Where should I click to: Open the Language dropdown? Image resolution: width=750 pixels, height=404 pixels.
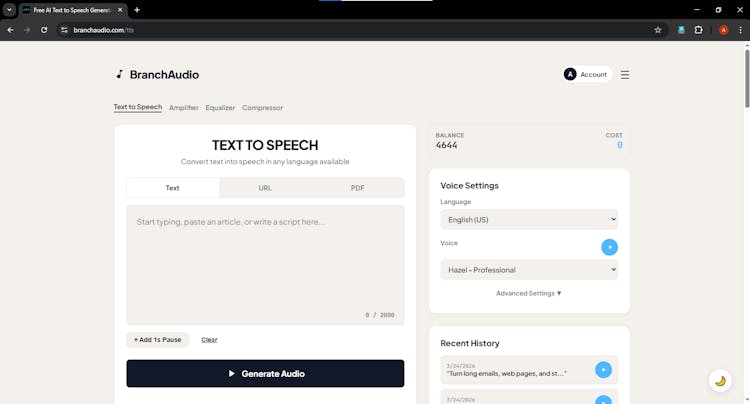(529, 220)
